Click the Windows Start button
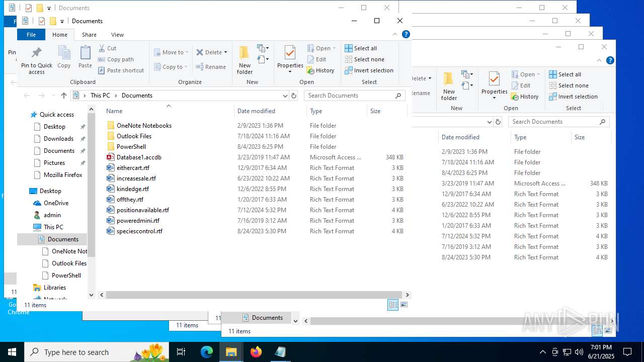The image size is (644, 362). tap(12, 352)
